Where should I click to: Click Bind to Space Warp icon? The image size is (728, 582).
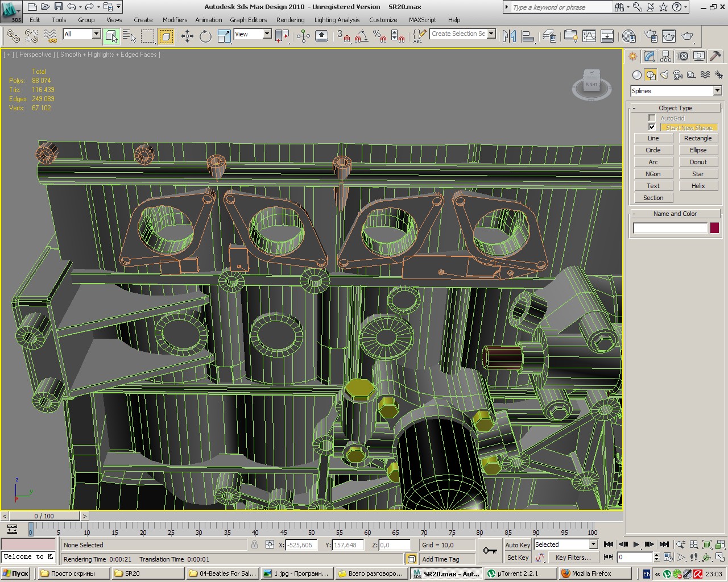coord(50,36)
